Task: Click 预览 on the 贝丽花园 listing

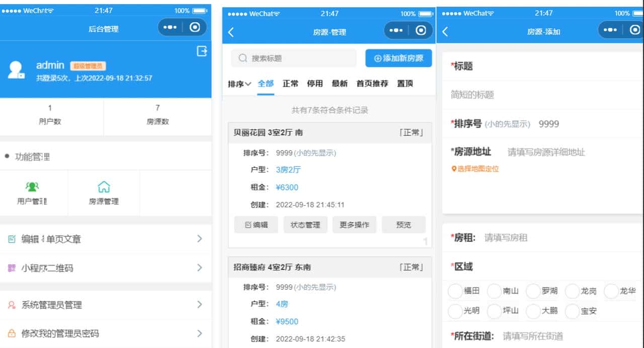Action: pos(404,225)
